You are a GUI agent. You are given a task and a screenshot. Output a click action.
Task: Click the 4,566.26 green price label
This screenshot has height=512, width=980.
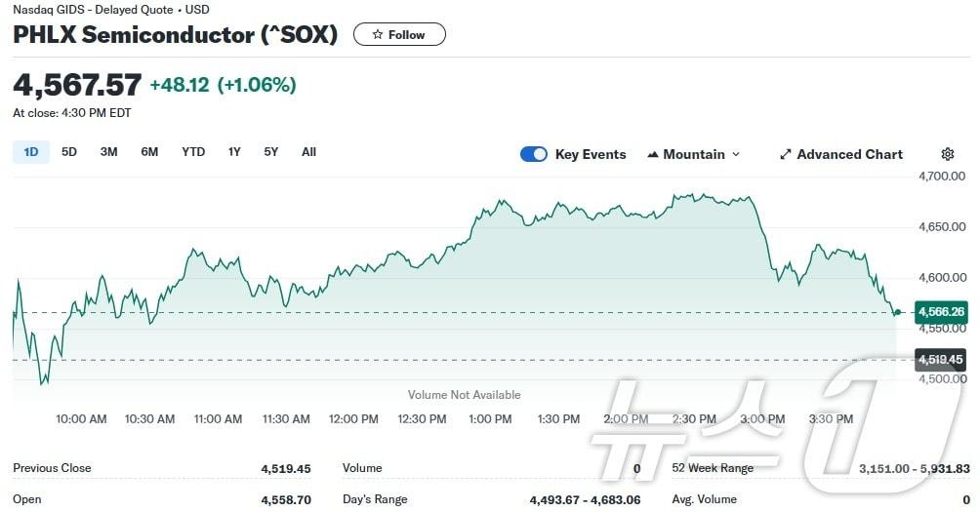(942, 312)
